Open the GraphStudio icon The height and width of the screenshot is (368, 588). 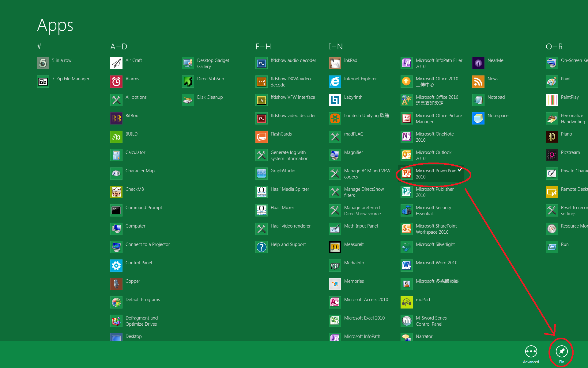coord(262,174)
